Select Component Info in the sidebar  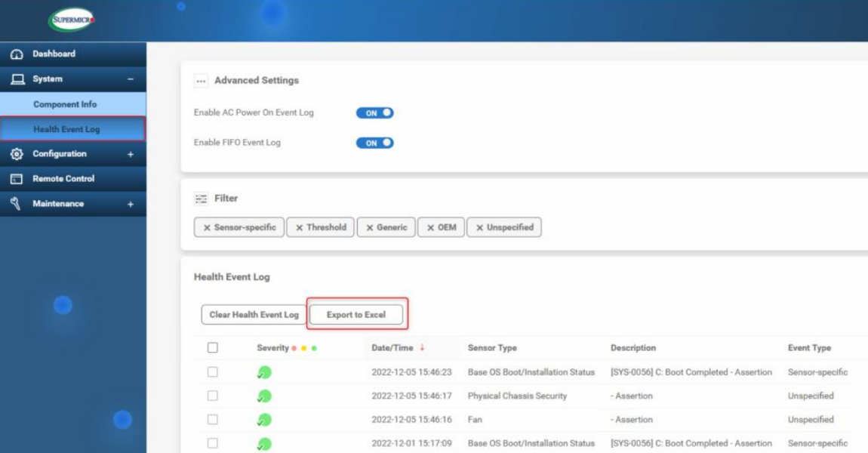(x=66, y=103)
